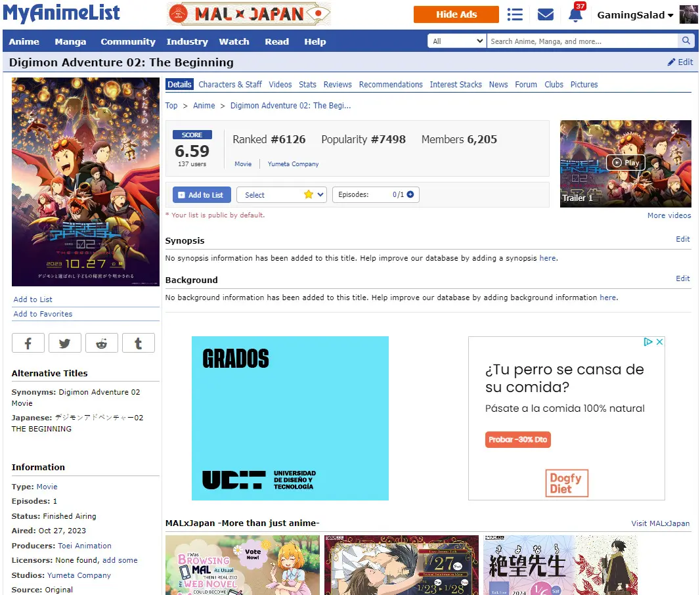700x595 pixels.
Task: Open More videos link
Action: point(669,215)
